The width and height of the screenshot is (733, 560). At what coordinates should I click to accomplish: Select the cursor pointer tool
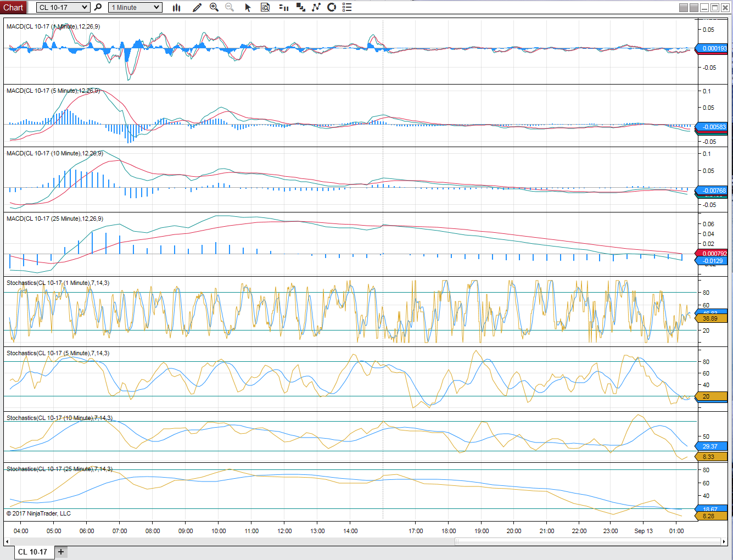[x=248, y=7]
